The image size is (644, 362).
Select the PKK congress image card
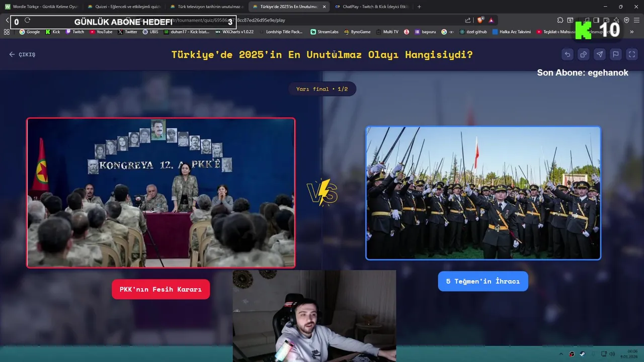(160, 193)
